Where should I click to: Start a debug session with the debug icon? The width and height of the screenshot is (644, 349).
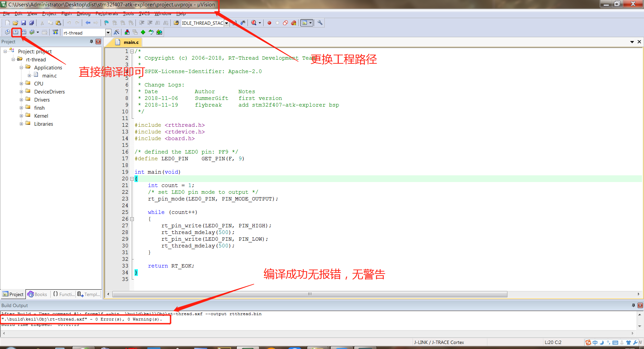tap(254, 22)
